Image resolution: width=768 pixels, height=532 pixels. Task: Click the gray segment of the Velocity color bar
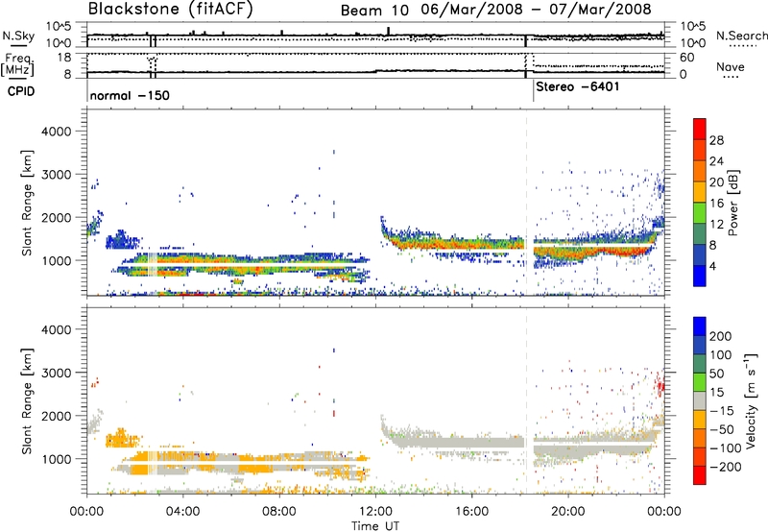(x=700, y=401)
